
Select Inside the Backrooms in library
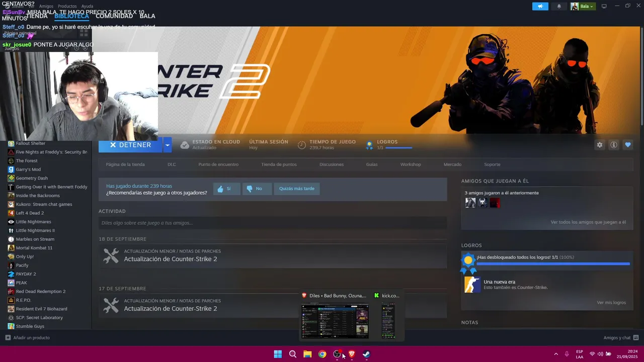(38, 196)
